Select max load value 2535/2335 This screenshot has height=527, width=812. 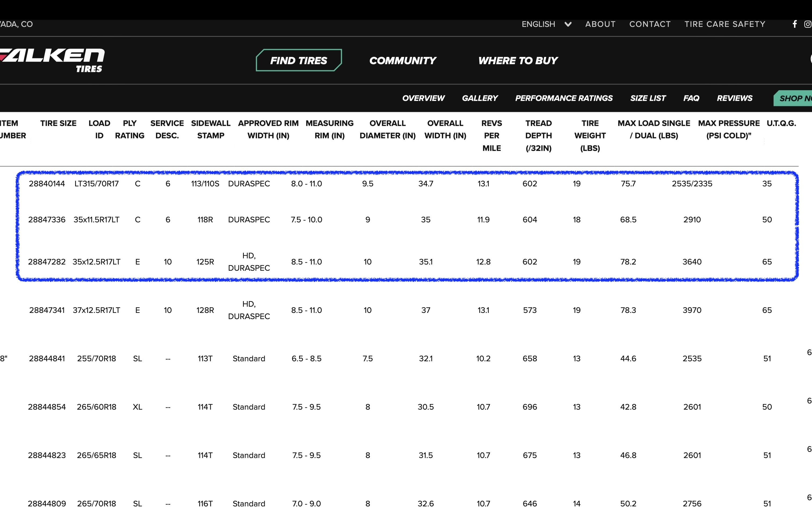(x=692, y=184)
